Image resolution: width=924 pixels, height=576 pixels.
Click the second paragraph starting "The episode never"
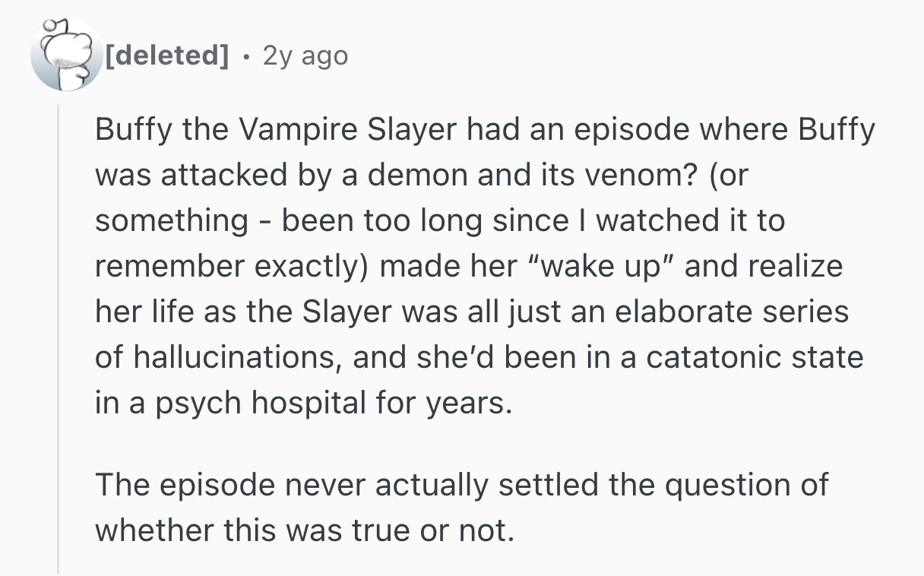point(460,507)
